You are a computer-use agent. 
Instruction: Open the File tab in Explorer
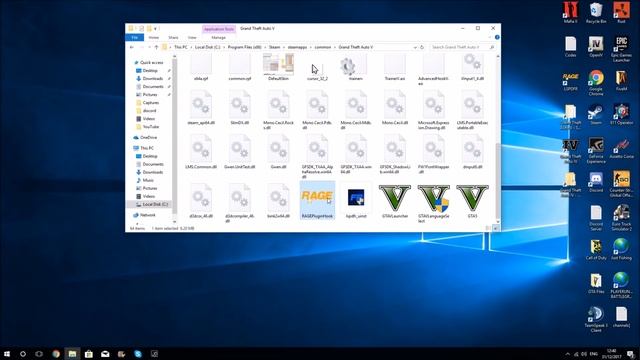tap(135, 38)
